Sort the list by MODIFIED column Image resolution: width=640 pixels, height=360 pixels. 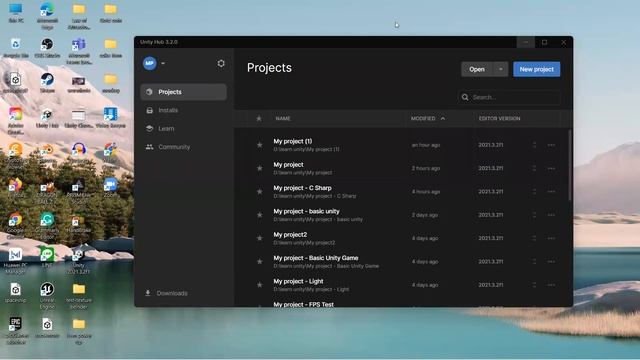(x=423, y=118)
